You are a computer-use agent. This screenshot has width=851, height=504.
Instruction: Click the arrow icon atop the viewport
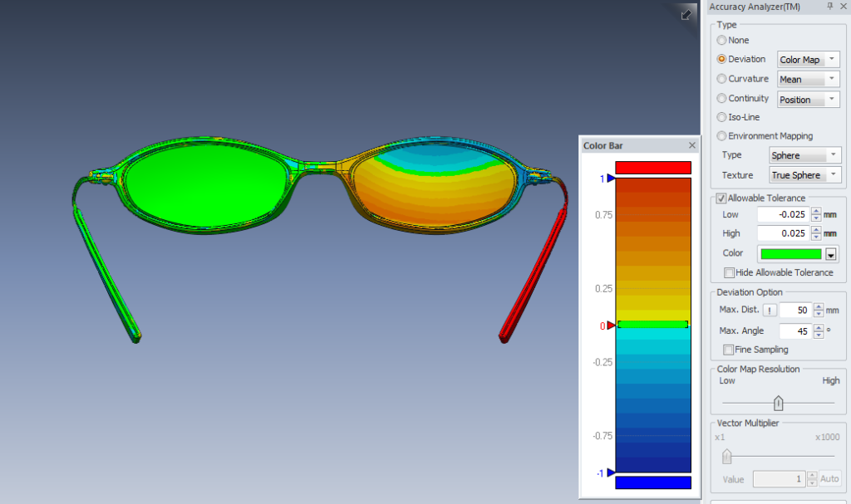[x=686, y=14]
